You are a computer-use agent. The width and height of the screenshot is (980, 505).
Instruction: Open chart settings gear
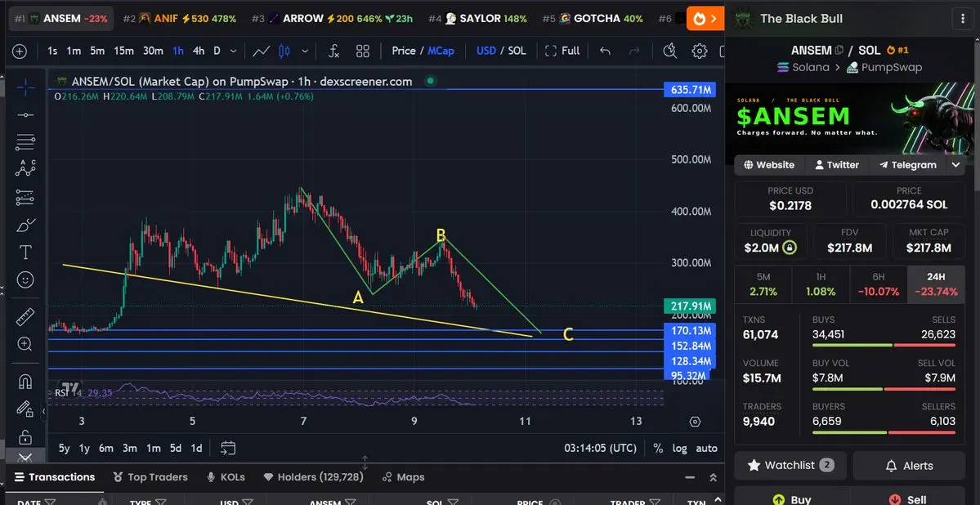(700, 51)
